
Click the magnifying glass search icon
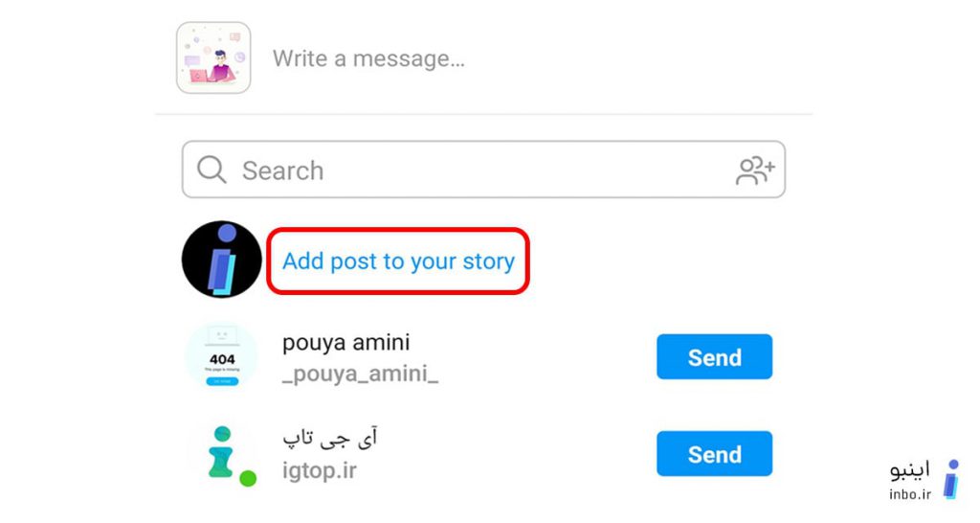click(x=212, y=170)
